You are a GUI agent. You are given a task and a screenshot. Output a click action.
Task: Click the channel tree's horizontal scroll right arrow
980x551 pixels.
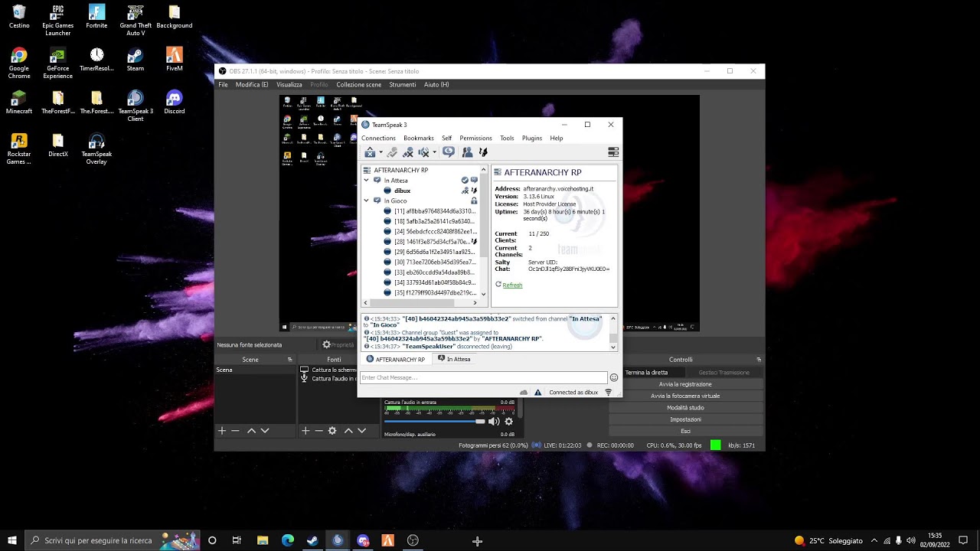point(475,303)
